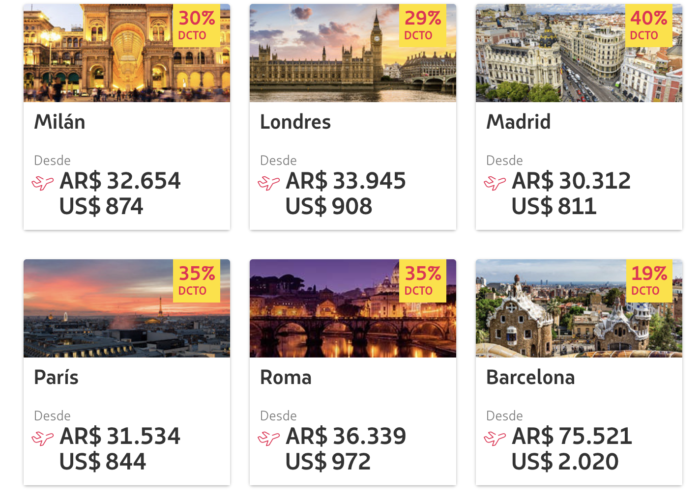Image resolution: width=700 pixels, height=496 pixels.
Task: Click the airplane icon beside Londres price
Action: (269, 183)
